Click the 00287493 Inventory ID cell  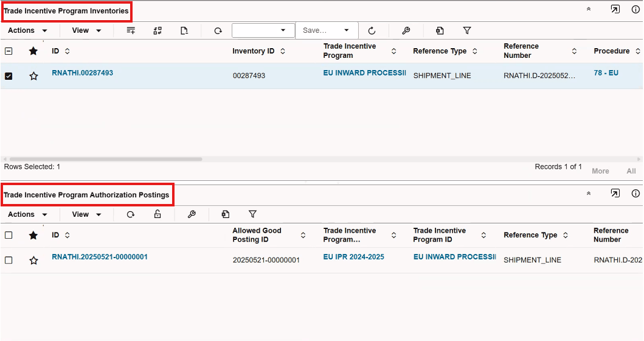click(249, 76)
